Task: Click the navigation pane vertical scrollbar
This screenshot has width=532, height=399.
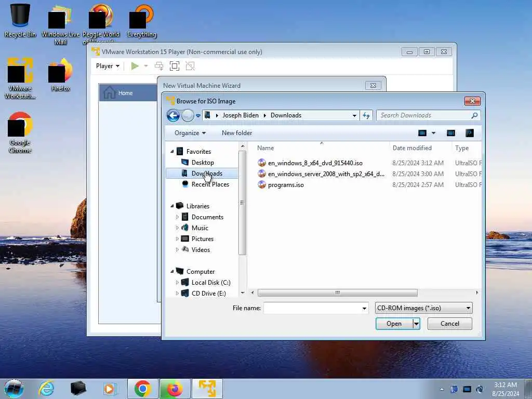Action: point(242,203)
